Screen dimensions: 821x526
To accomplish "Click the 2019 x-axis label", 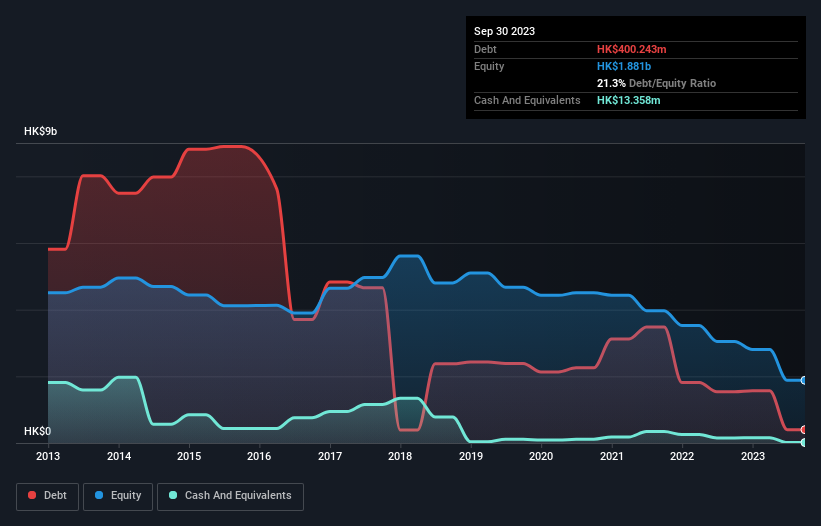I will pos(471,456).
